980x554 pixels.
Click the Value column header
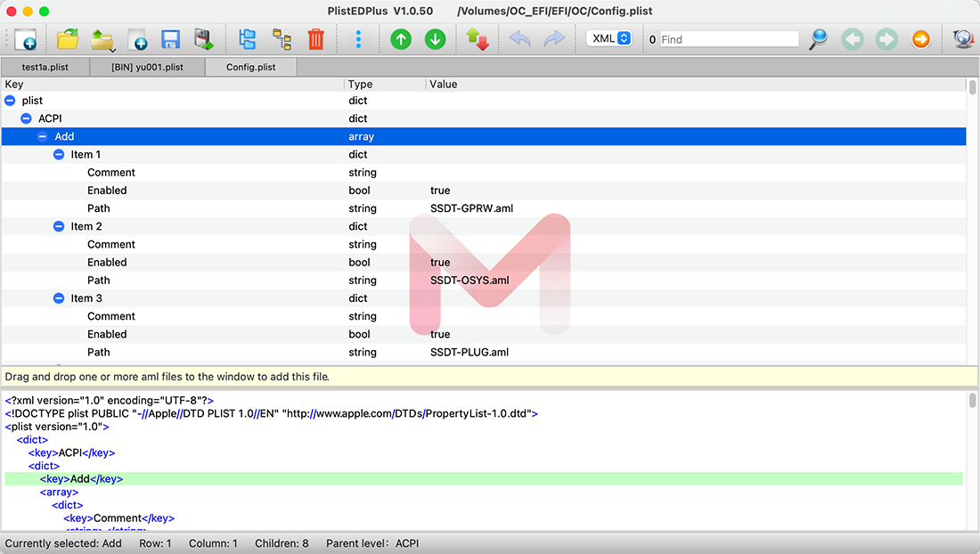click(x=696, y=85)
